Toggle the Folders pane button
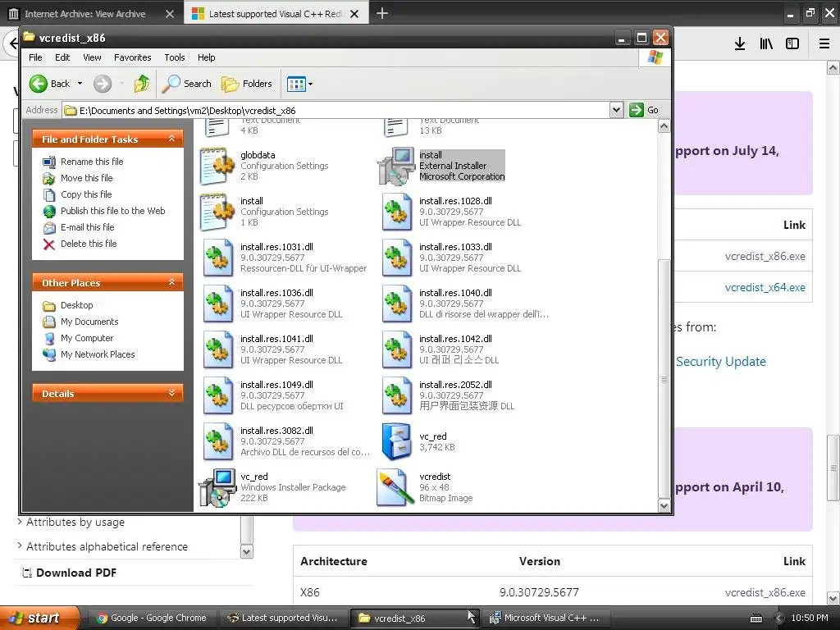840x630 pixels. (247, 84)
